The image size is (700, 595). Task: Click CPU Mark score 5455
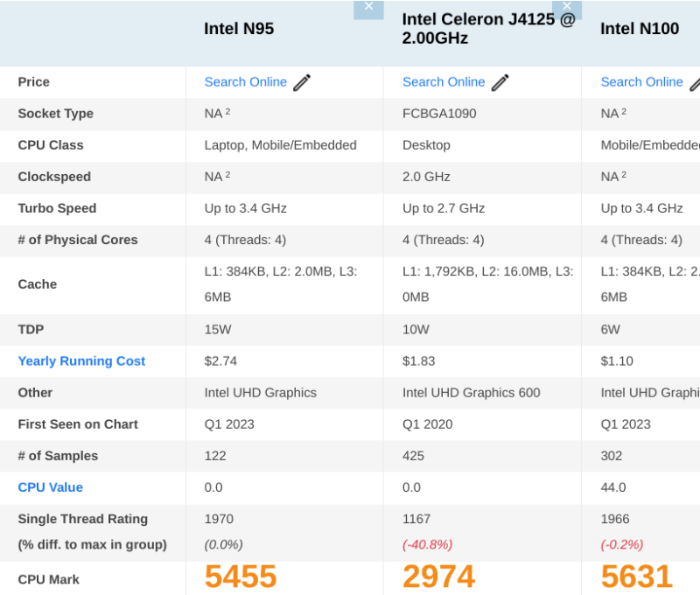point(241,577)
